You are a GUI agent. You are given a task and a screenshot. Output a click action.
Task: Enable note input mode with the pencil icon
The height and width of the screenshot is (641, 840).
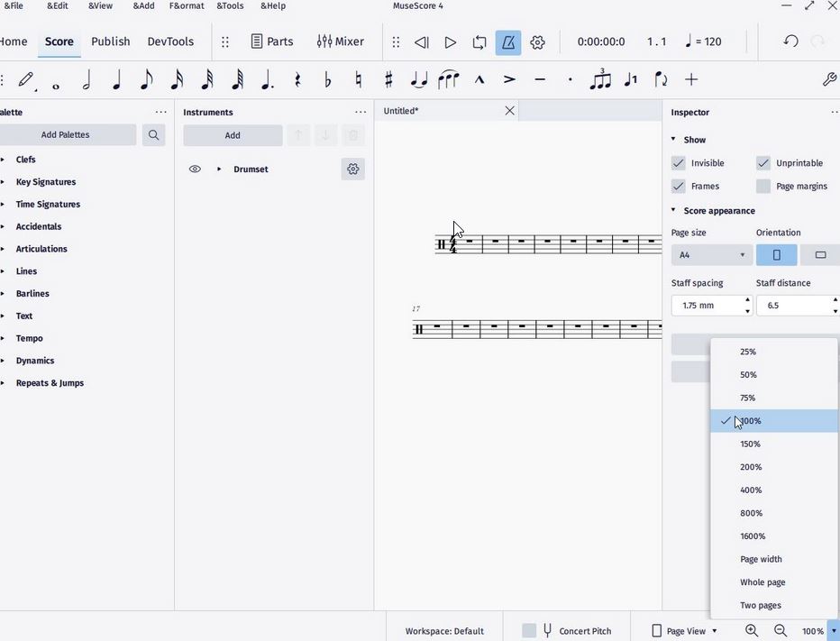pos(27,79)
